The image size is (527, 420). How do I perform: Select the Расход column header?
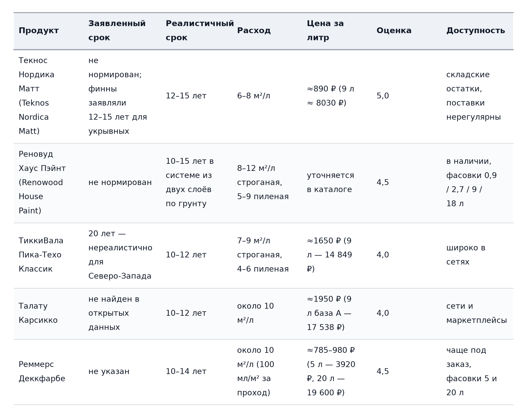pos(254,31)
